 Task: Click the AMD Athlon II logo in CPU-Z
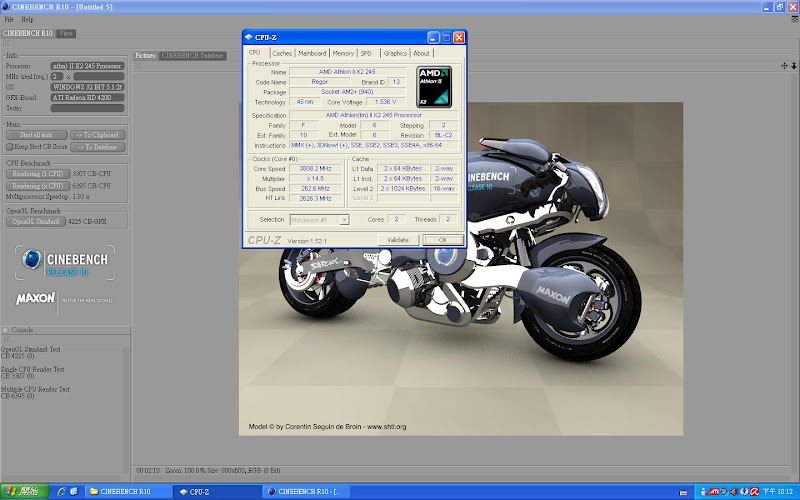pyautogui.click(x=434, y=87)
